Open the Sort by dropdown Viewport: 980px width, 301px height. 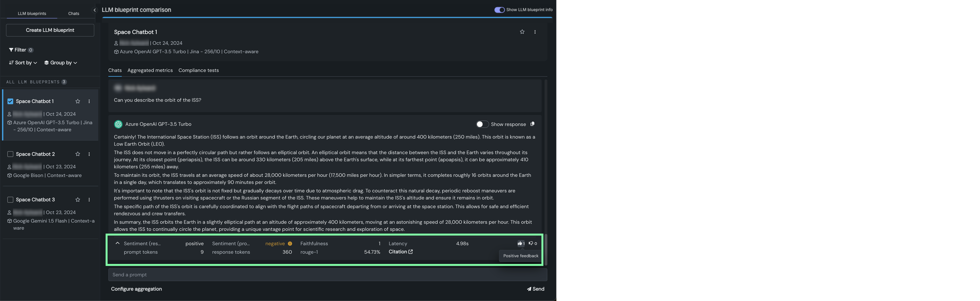23,63
